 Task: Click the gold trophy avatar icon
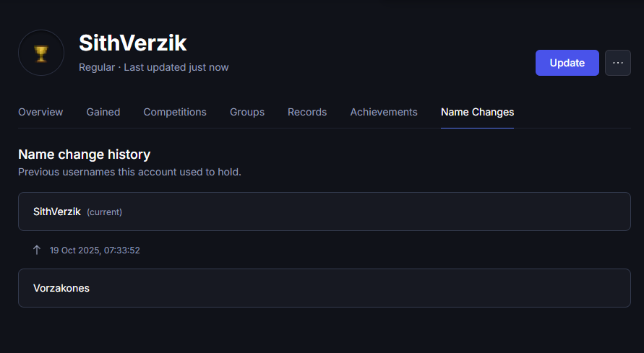(x=41, y=53)
